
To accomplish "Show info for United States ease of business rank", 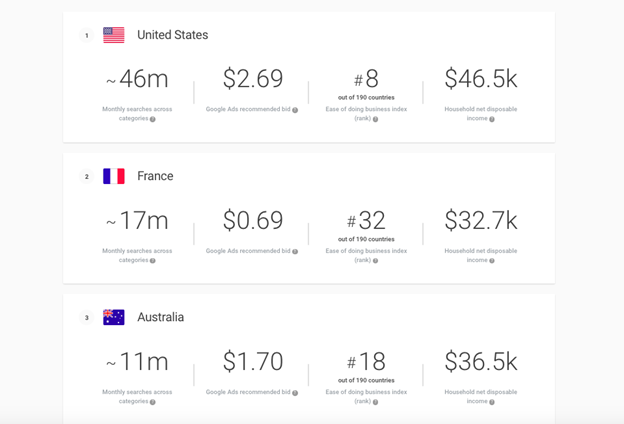I will [x=375, y=119].
